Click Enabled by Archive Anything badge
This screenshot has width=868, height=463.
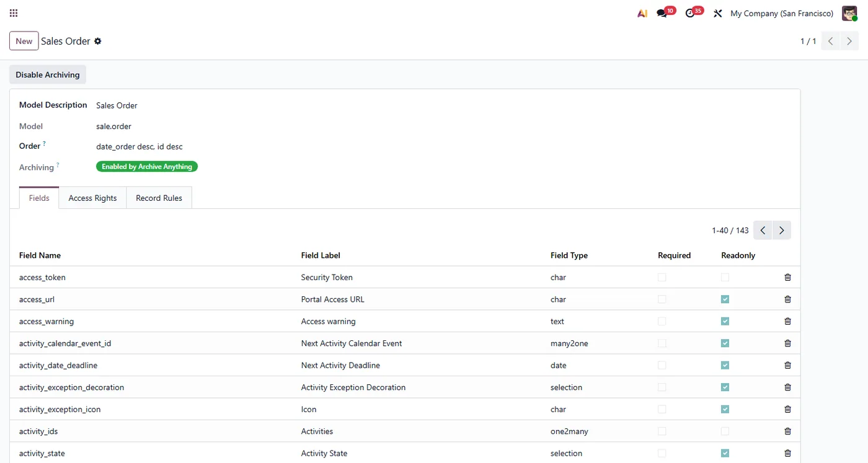pyautogui.click(x=147, y=167)
